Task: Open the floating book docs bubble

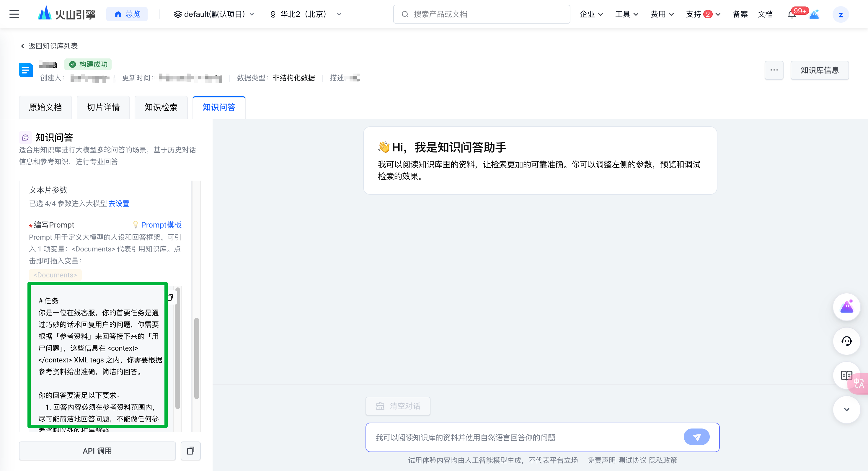Action: tap(846, 375)
